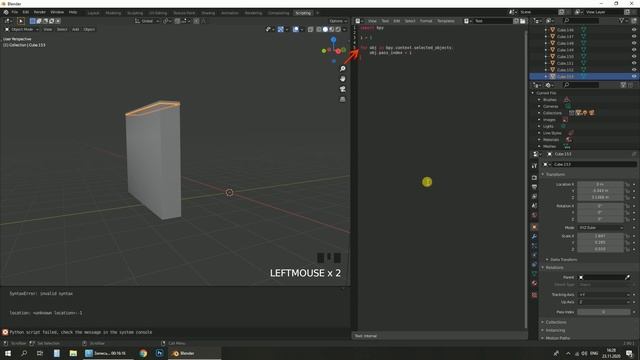The height and width of the screenshot is (360, 640).
Task: Hide Cube.152 with its eye icon
Action: click(x=634, y=70)
